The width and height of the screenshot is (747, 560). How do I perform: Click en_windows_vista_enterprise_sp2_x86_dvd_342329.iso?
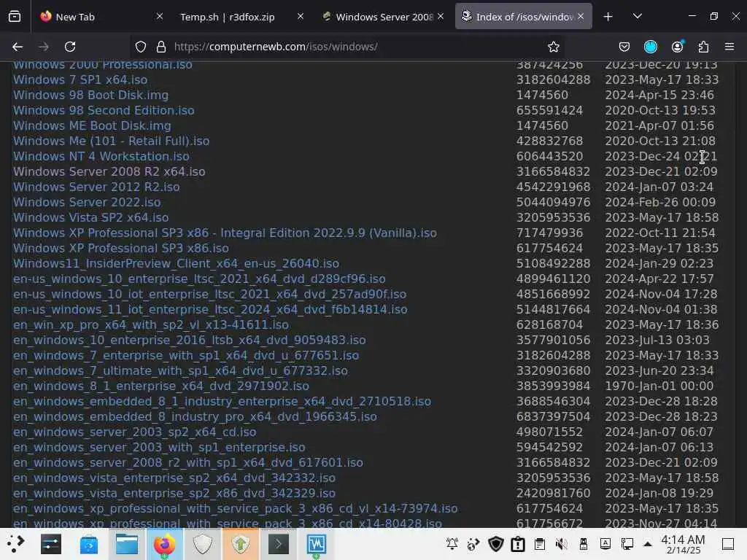(x=174, y=493)
